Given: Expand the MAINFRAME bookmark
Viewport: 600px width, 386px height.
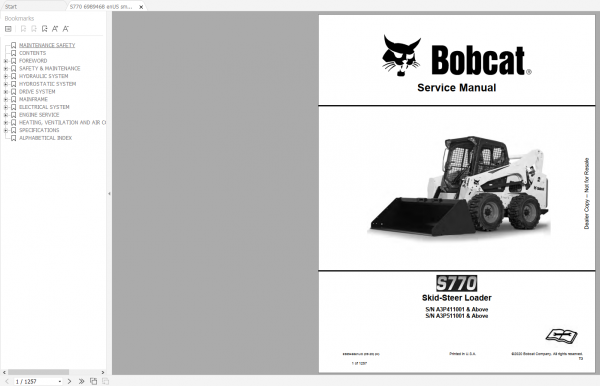Looking at the screenshot, I should 6,99.
